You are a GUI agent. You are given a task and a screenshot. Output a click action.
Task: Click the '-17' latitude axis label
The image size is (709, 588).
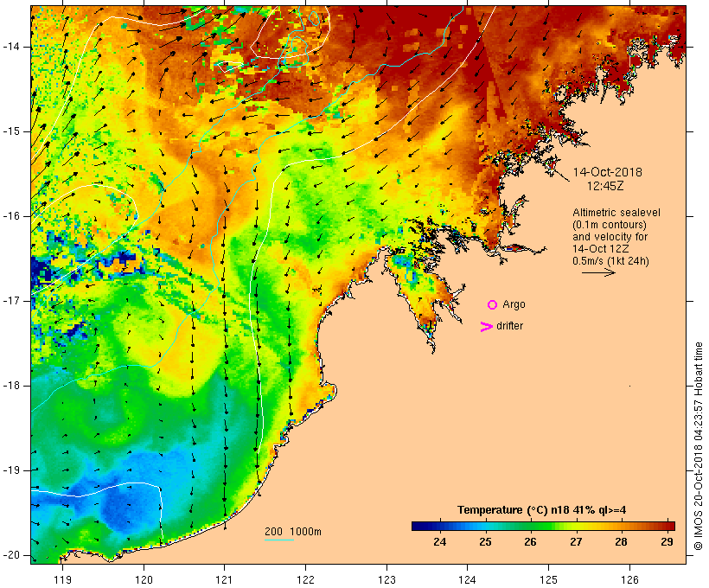click(11, 301)
